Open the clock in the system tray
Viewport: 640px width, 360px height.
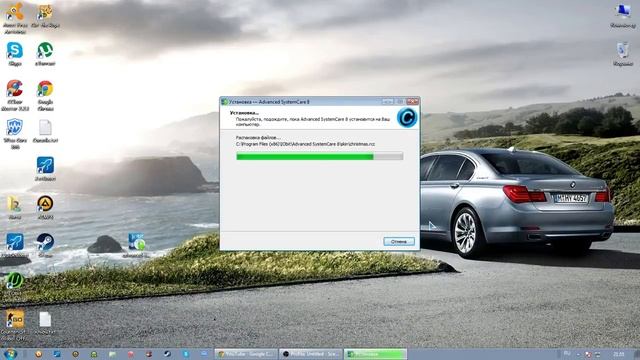618,354
